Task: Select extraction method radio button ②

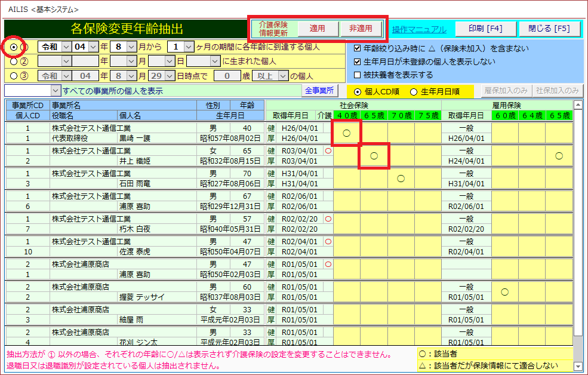Action: point(14,60)
